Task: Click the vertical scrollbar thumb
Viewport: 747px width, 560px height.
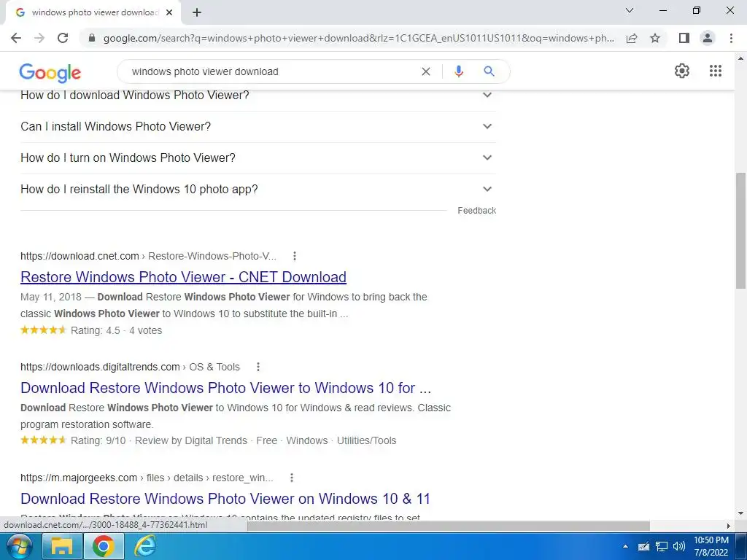Action: coord(740,230)
